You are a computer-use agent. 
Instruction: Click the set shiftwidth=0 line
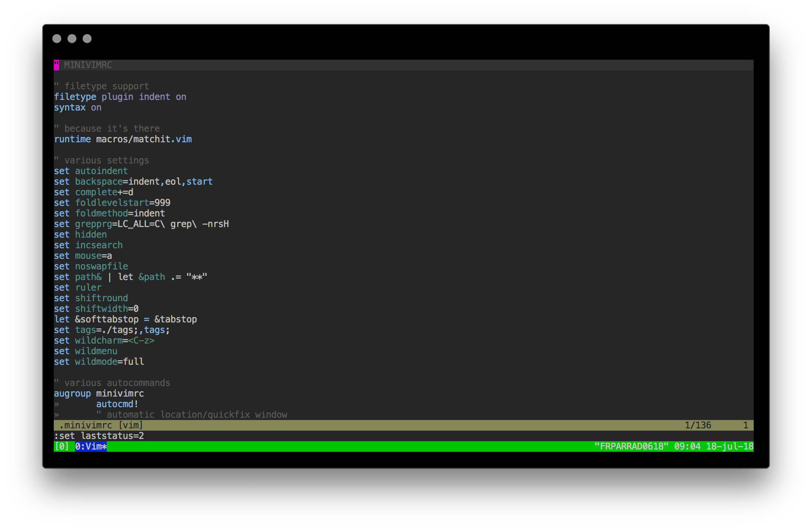pos(96,309)
